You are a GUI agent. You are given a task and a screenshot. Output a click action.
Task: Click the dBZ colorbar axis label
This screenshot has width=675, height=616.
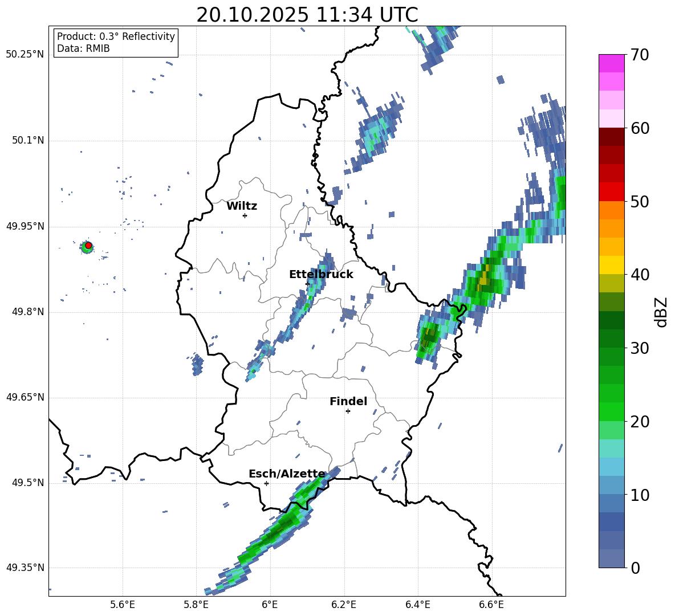tap(661, 312)
